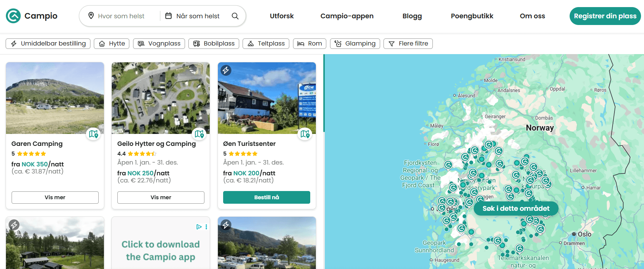
Task: Click the location pin icon in search bar
Action: pos(91,16)
